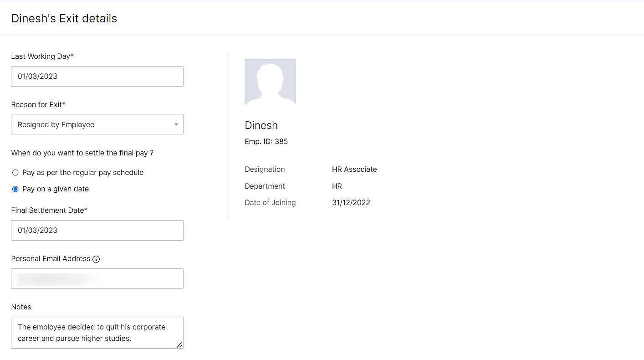Open the Reason for Exit dropdown
The image size is (644, 360).
click(97, 124)
